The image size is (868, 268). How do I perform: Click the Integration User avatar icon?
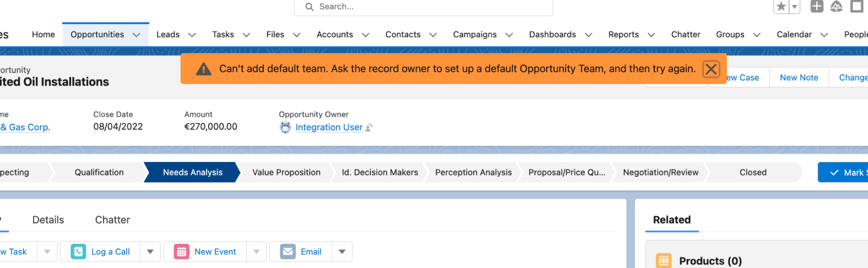(x=285, y=127)
